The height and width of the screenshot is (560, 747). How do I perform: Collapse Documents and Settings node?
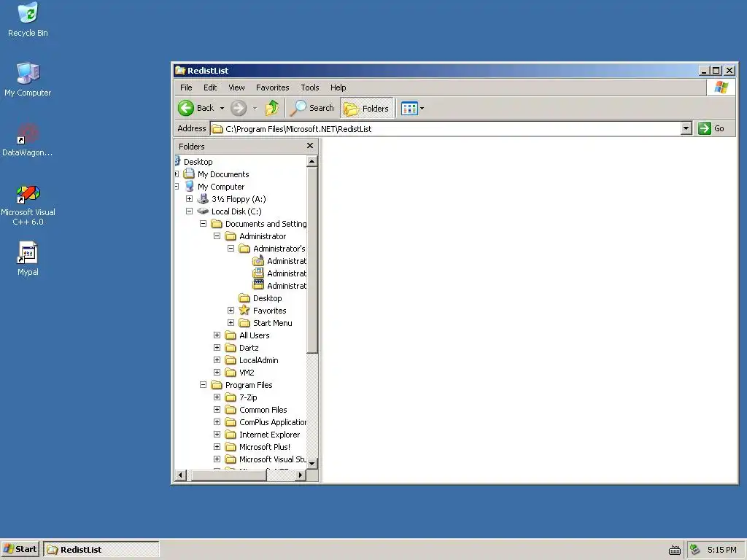(203, 224)
